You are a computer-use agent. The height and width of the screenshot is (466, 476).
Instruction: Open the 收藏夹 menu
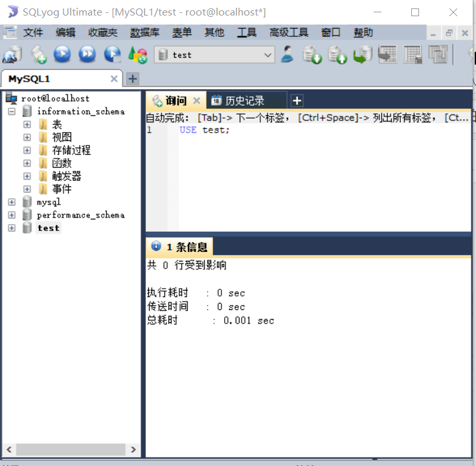pyautogui.click(x=102, y=32)
